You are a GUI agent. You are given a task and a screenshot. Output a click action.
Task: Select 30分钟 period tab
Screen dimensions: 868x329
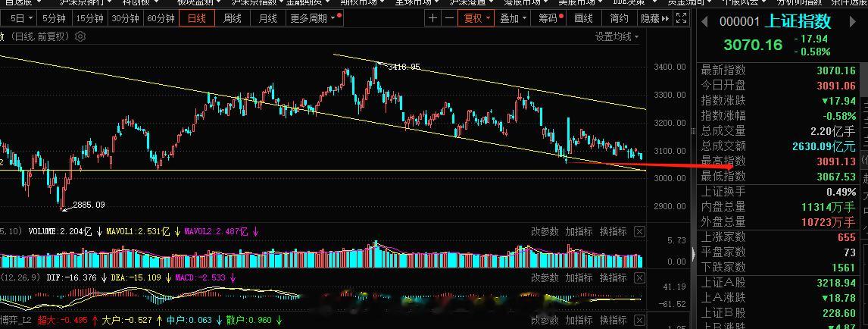tap(124, 18)
